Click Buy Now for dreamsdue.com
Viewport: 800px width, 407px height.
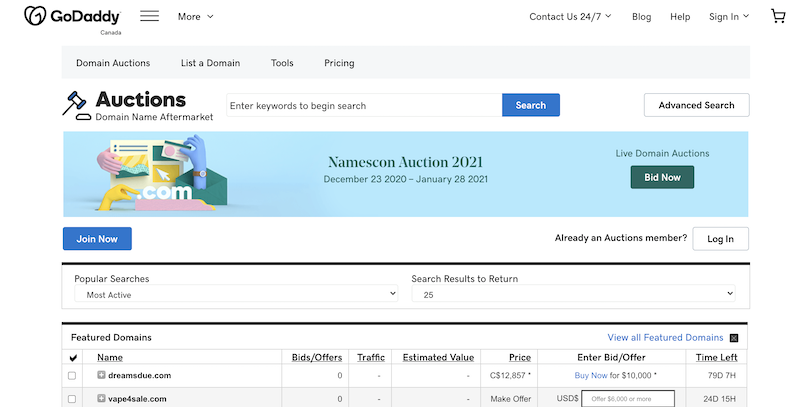[591, 375]
